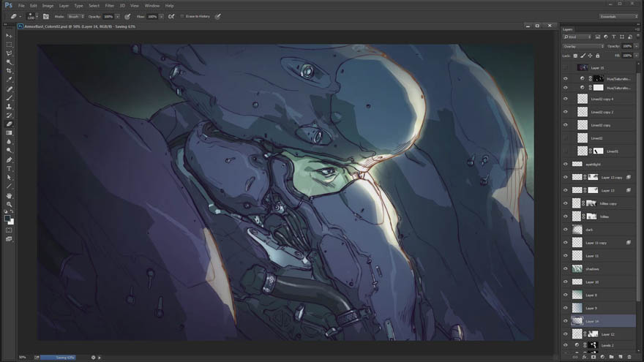Open layer Opacity dropdown arrow
The image size is (644, 362).
637,46
